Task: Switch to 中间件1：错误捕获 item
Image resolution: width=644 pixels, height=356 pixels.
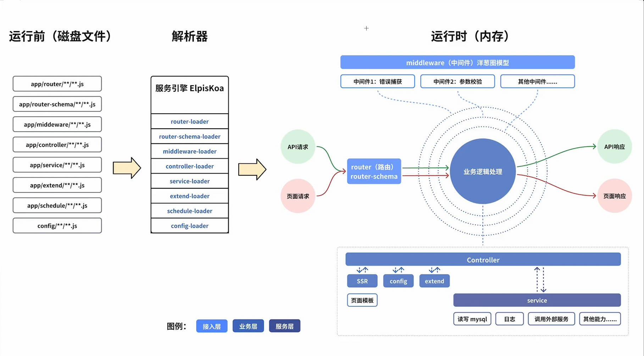Action: coord(377,81)
